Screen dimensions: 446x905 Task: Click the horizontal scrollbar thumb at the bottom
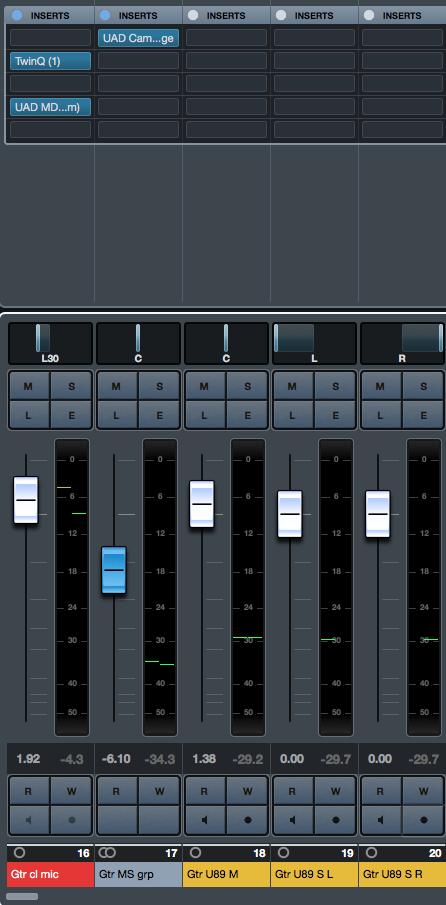[x=22, y=896]
